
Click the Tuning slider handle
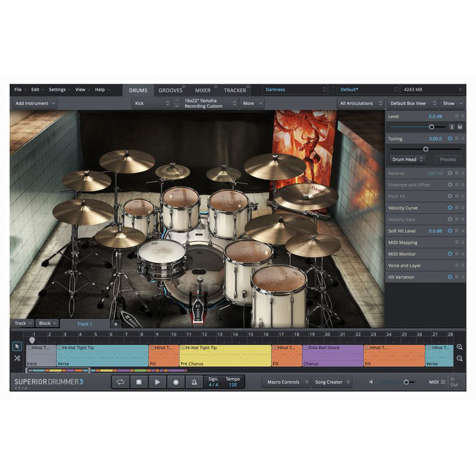[425, 149]
